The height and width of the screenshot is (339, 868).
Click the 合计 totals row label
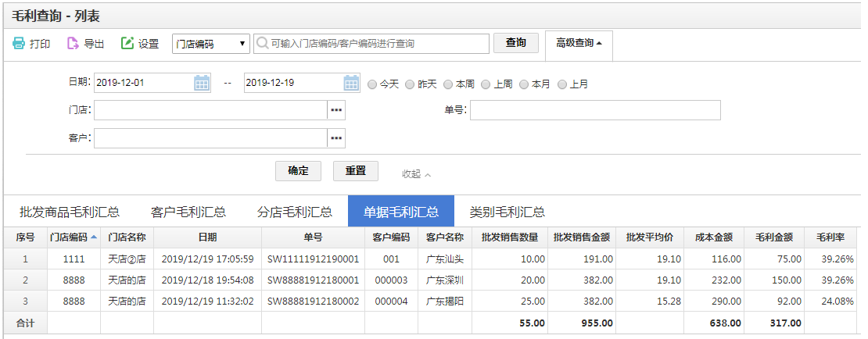(x=25, y=323)
